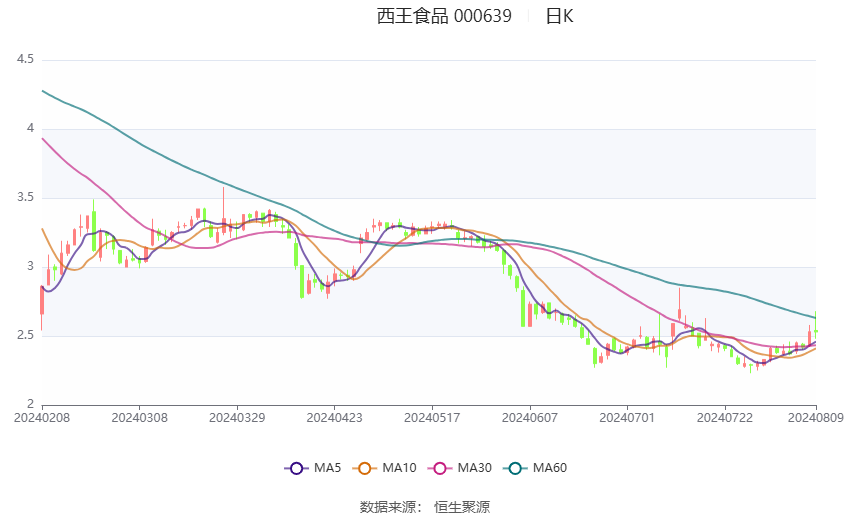Select x-axis date label 20240607
850x517 pixels.
[x=530, y=418]
